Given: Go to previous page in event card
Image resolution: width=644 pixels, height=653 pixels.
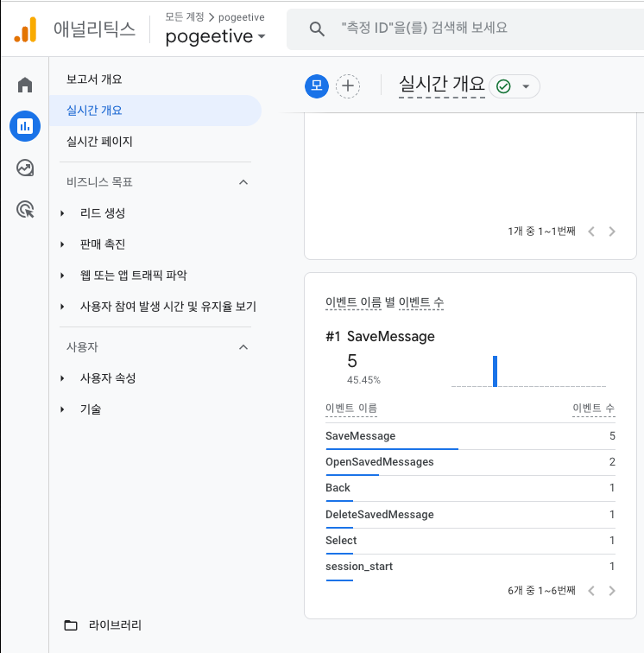Looking at the screenshot, I should click(591, 591).
